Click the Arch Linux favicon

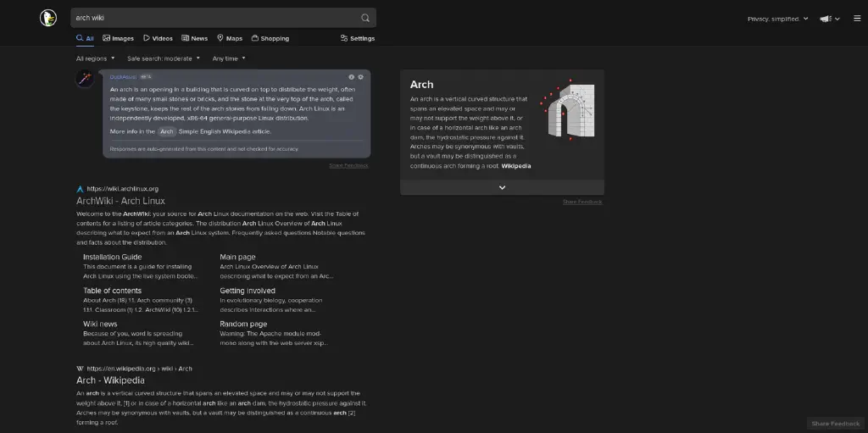coord(81,189)
